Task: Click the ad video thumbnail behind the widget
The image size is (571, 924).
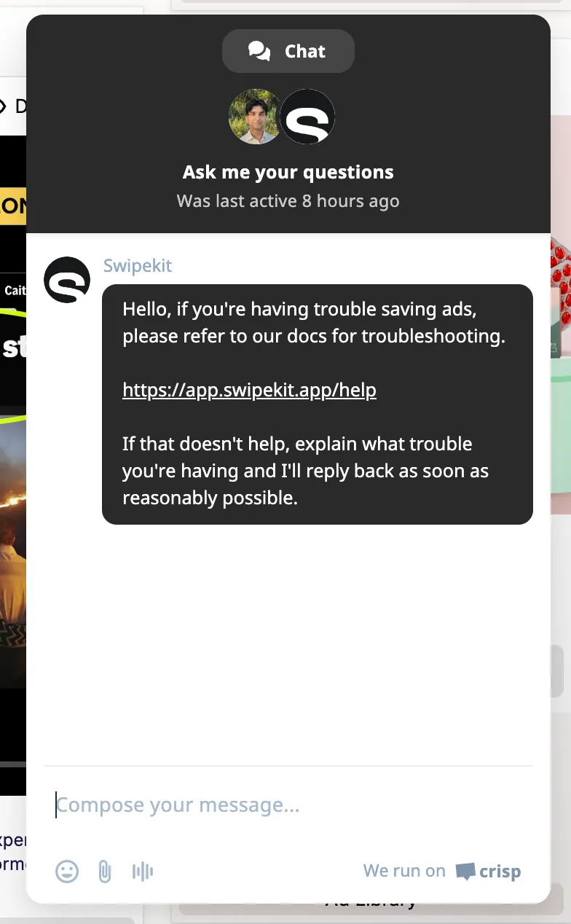Action: [x=13, y=466]
